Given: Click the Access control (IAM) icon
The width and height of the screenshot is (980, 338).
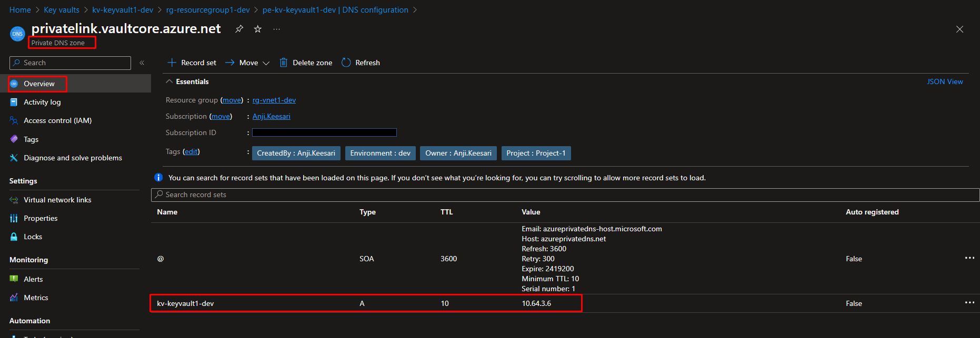Looking at the screenshot, I should pyautogui.click(x=14, y=120).
